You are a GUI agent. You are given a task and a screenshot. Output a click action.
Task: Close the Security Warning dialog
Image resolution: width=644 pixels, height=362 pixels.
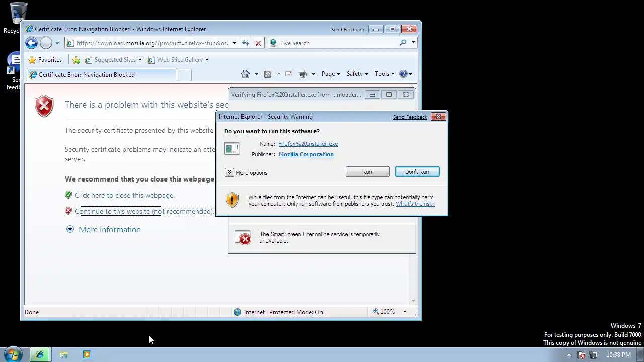pos(438,116)
